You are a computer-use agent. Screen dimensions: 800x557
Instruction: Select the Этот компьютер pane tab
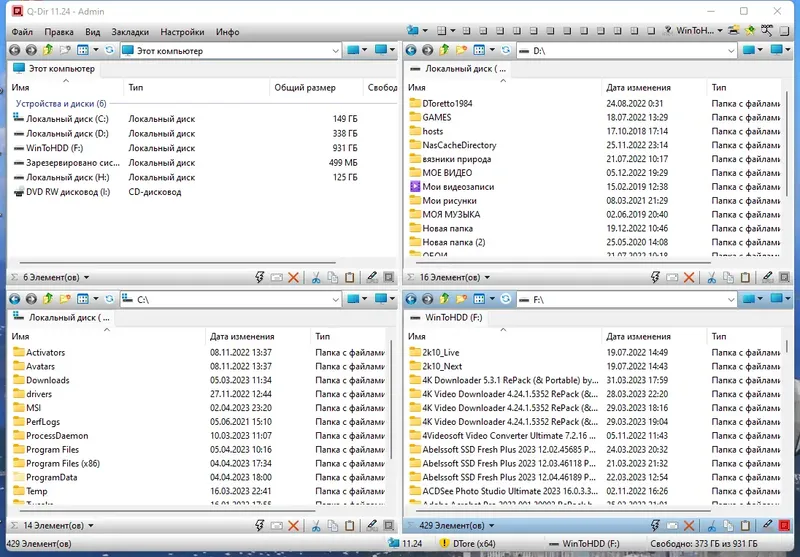pos(54,68)
